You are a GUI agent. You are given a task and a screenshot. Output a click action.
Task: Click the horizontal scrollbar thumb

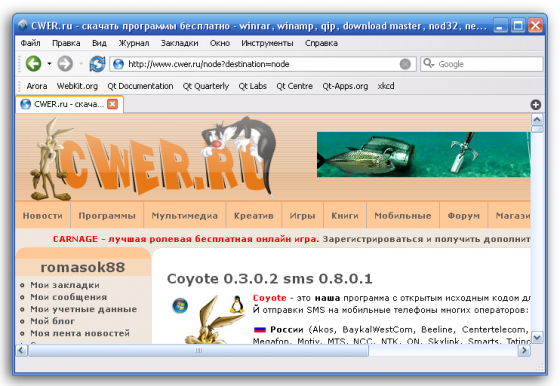[199, 351]
